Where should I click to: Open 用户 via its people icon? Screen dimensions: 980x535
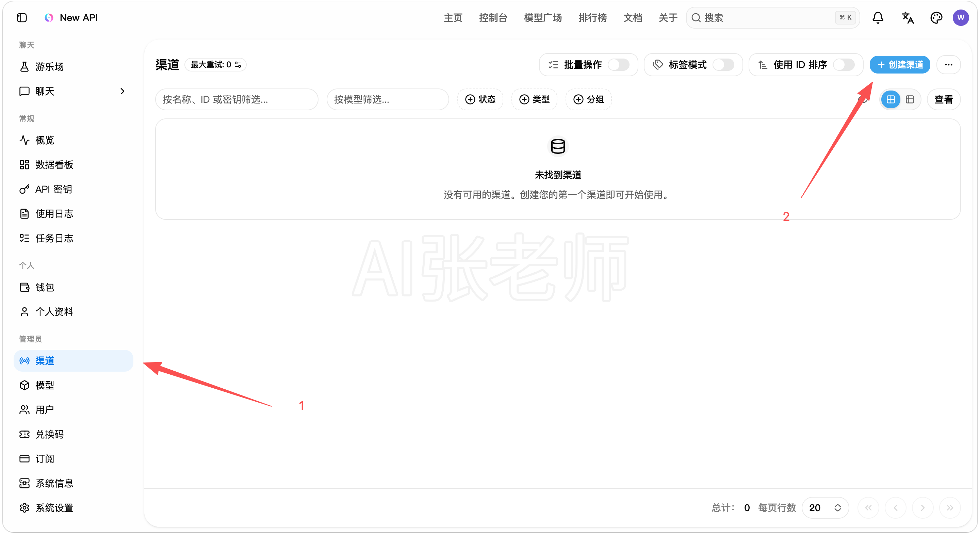point(24,410)
